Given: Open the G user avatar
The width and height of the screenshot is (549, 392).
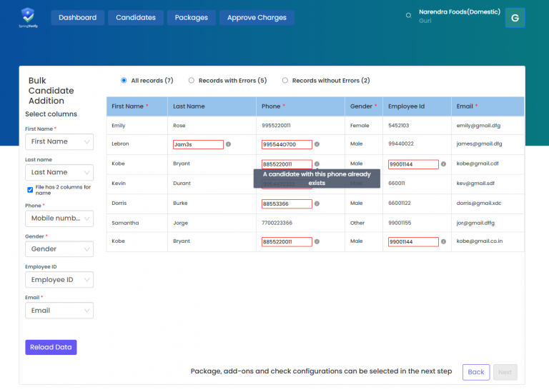Looking at the screenshot, I should (515, 18).
